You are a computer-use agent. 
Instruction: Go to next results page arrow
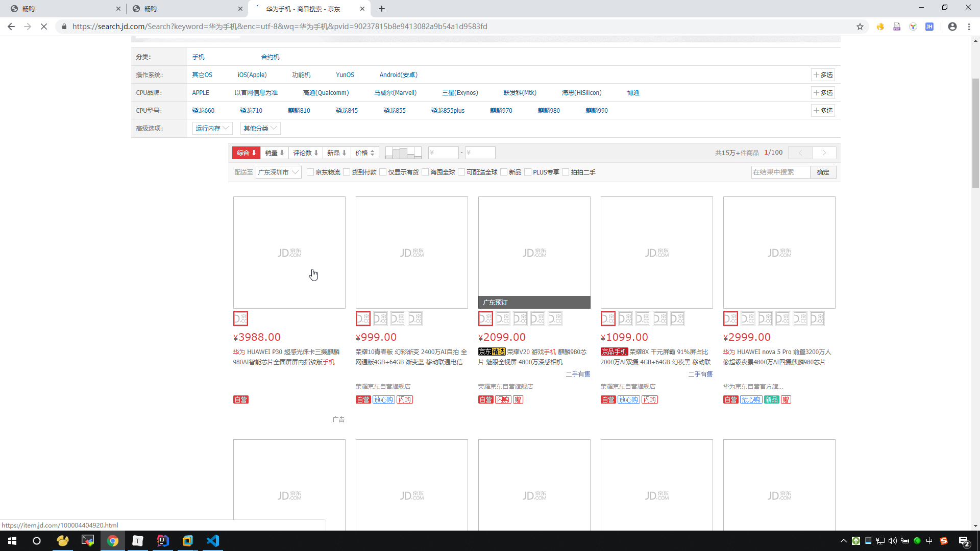824,153
